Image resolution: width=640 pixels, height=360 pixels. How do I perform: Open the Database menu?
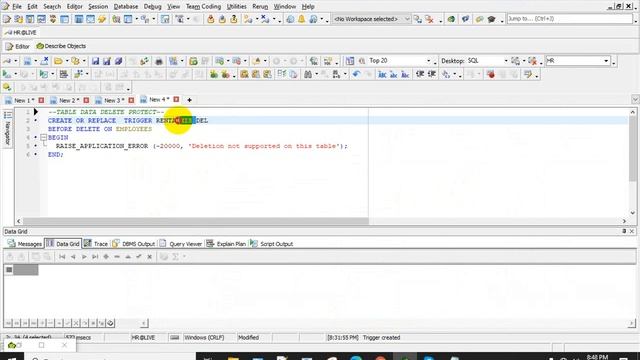(126, 7)
